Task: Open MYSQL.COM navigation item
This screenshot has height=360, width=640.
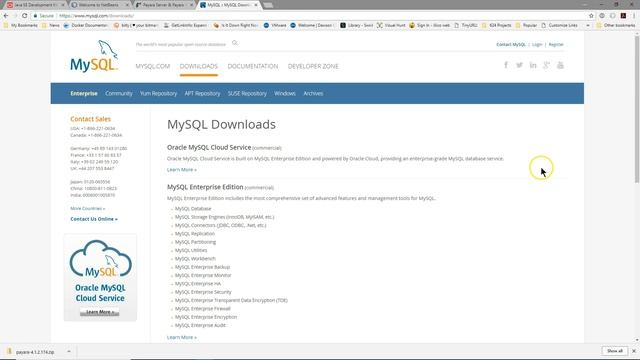Action: pos(153,66)
